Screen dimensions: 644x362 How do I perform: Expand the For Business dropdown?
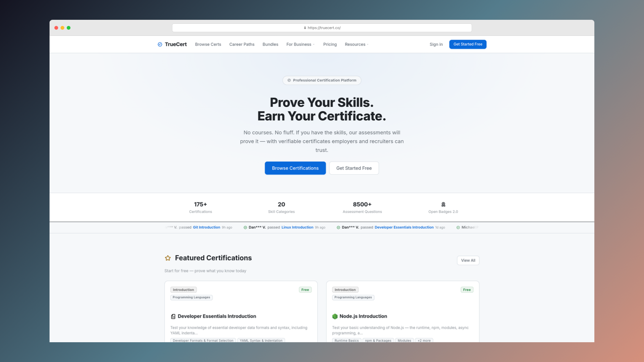(x=300, y=44)
